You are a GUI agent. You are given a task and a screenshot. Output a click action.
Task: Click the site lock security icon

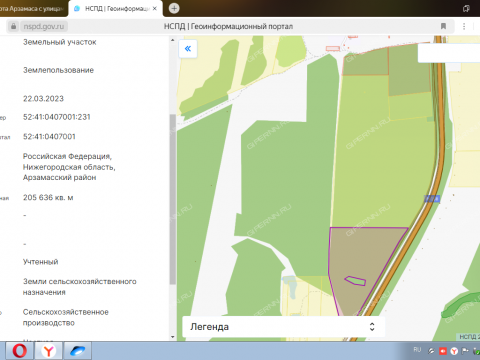pos(13,26)
